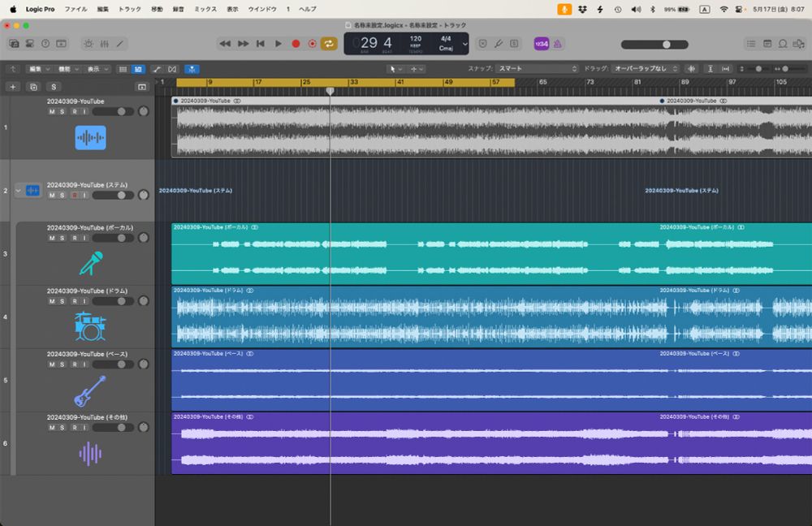Click the 4/4 time signature display

(446, 39)
